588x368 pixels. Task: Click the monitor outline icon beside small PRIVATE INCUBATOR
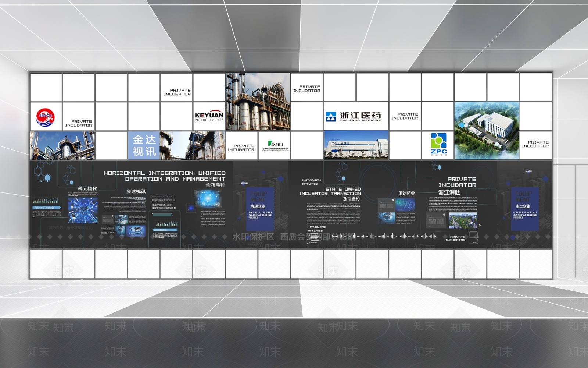(474, 236)
